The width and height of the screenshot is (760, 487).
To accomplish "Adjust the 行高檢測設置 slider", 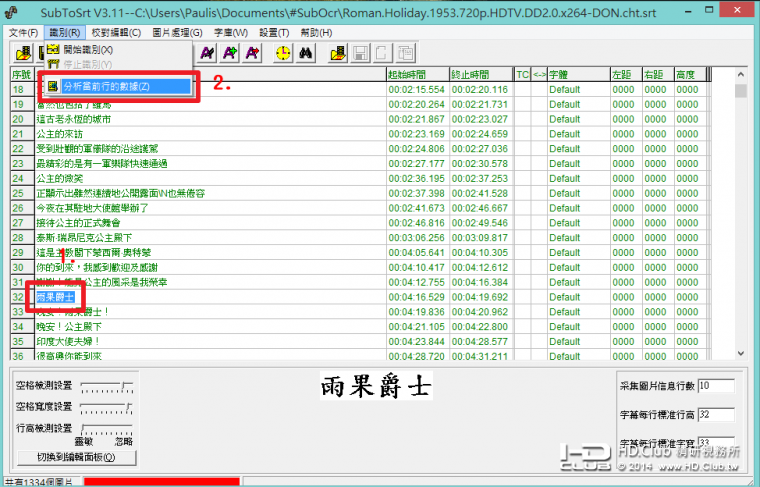I will (x=107, y=429).
